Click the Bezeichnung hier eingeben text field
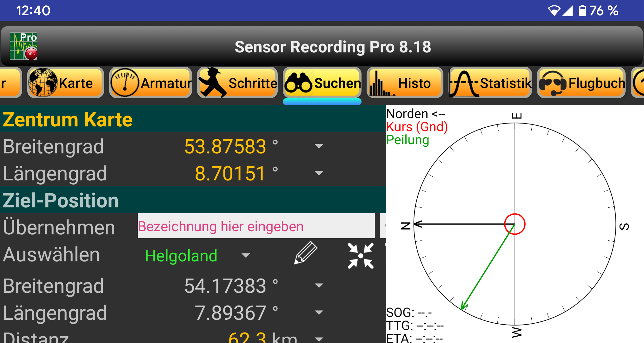 point(256,226)
